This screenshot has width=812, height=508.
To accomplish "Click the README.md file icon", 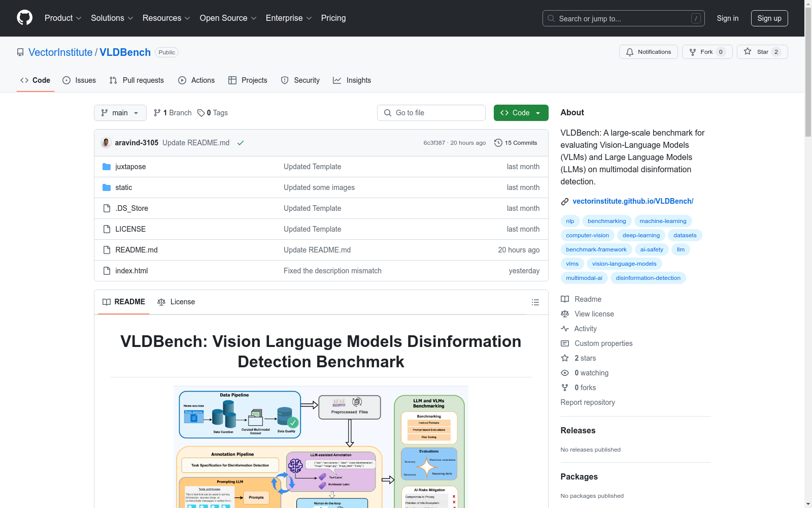I will [107, 250].
